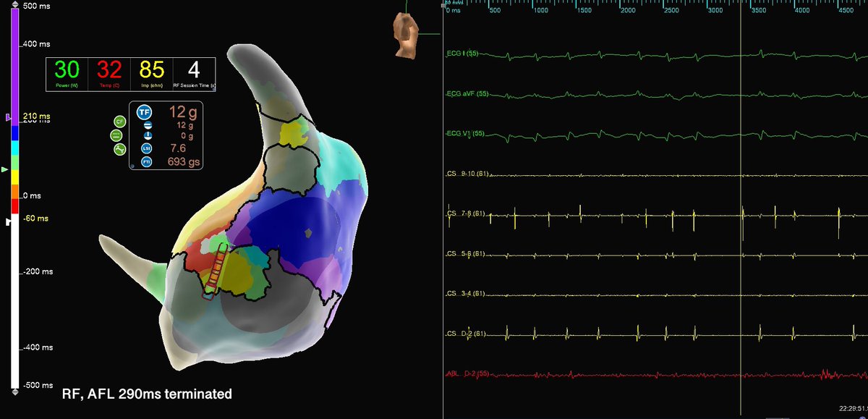Click the large 12 g total force value

pyautogui.click(x=183, y=111)
